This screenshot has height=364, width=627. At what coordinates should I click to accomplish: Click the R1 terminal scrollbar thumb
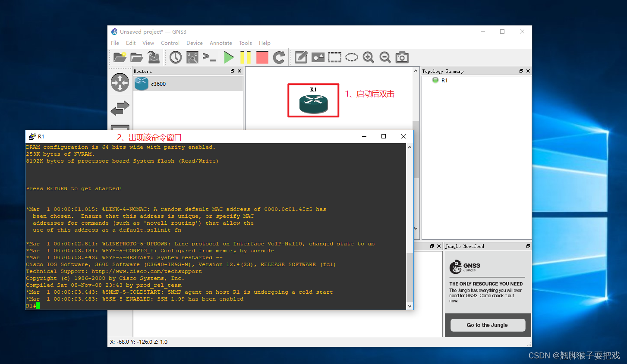click(x=410, y=278)
